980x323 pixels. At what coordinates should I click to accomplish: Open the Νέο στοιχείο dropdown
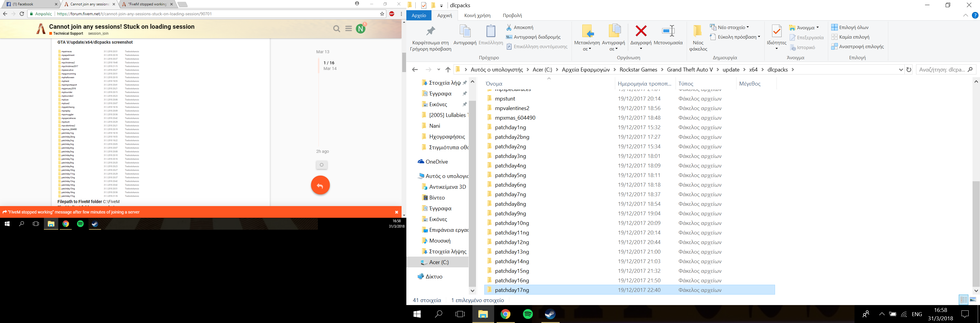click(x=729, y=28)
